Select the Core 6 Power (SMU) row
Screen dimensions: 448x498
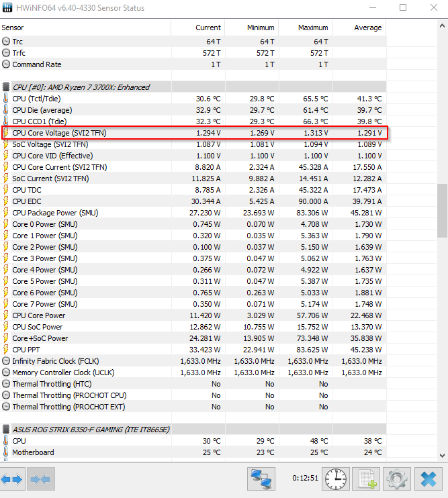[x=193, y=293]
